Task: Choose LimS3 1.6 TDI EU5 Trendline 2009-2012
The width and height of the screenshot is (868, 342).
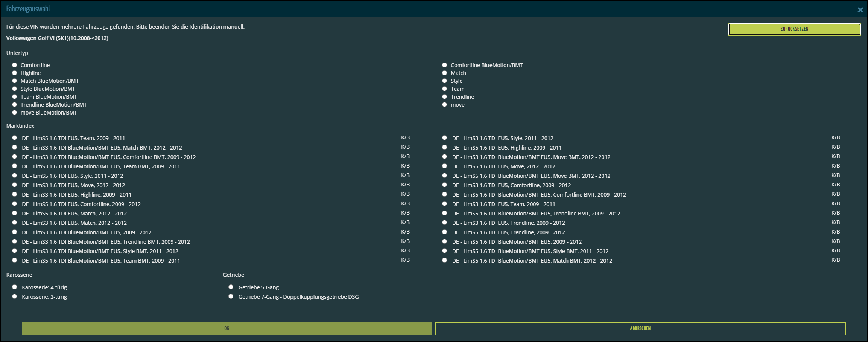Action: coord(445,223)
